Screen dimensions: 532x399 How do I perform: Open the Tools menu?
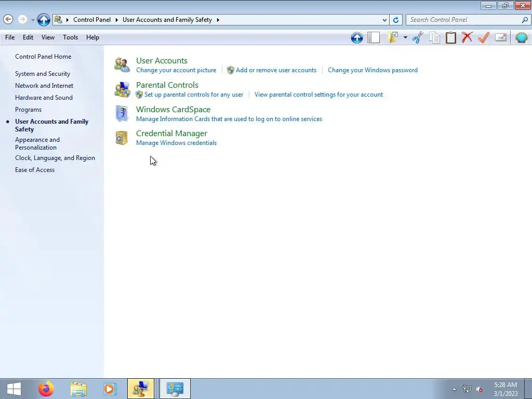(x=70, y=37)
